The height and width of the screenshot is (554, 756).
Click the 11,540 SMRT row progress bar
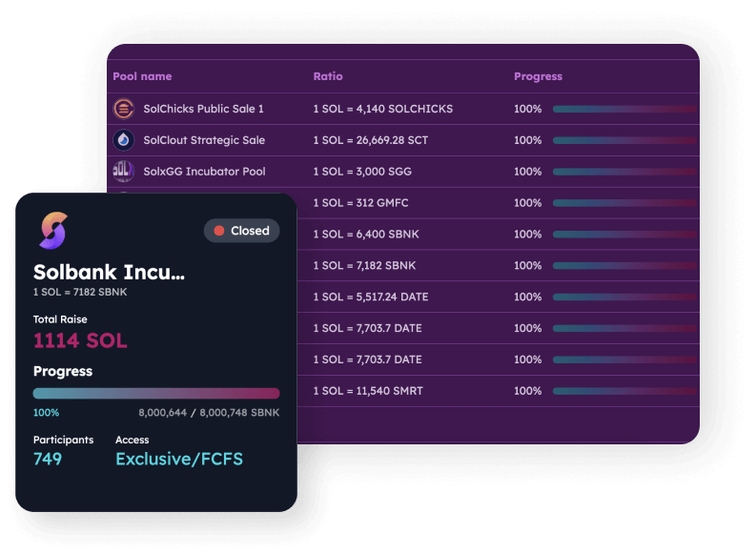pos(624,391)
